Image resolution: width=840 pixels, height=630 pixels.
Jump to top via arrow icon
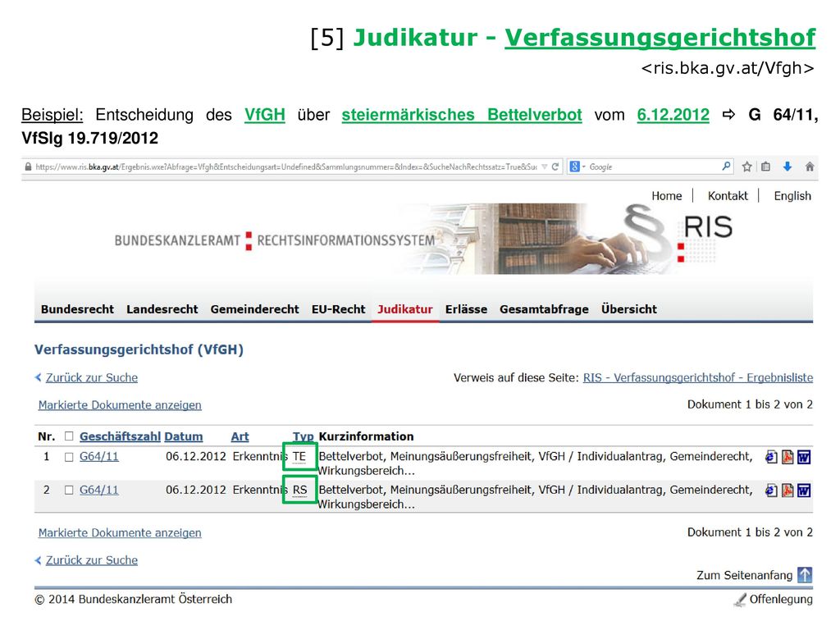[x=805, y=575]
